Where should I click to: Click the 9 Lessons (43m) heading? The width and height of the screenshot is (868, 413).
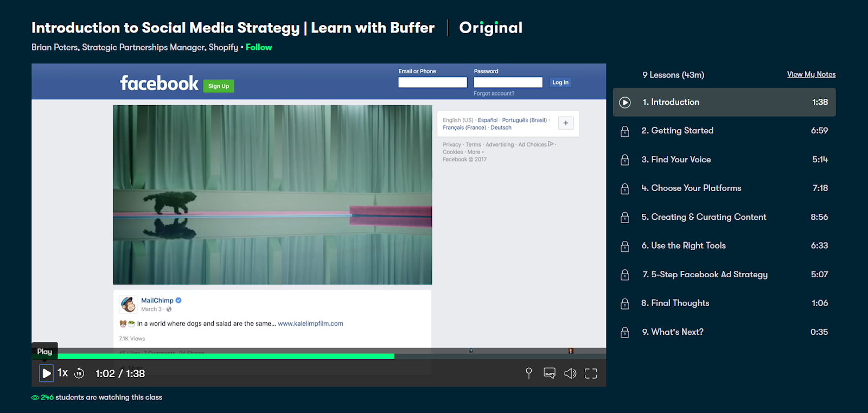click(673, 75)
